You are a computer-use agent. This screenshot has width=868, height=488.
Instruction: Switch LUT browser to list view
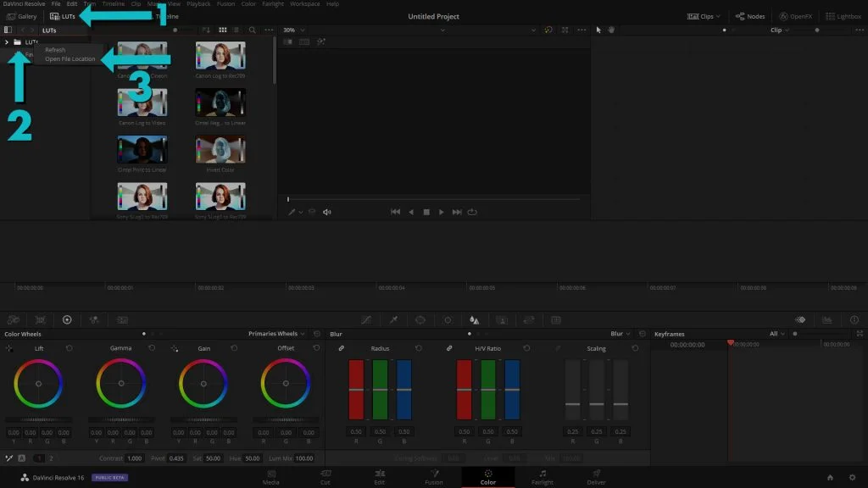(x=236, y=30)
